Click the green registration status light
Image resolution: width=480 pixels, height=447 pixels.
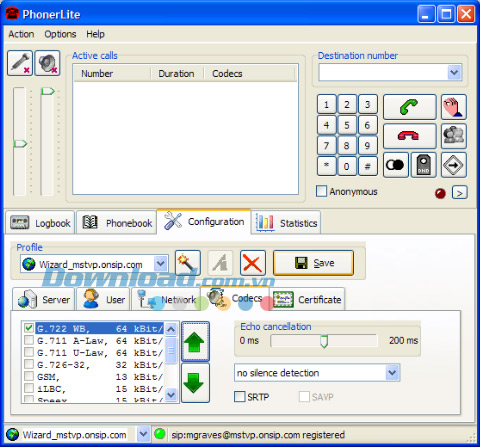coord(160,434)
